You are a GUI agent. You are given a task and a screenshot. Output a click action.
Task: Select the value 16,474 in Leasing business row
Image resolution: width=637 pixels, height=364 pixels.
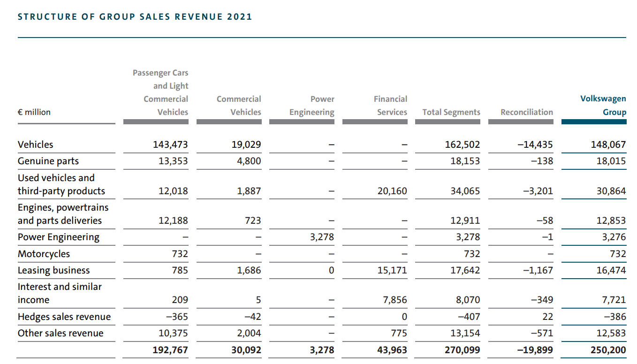610,270
